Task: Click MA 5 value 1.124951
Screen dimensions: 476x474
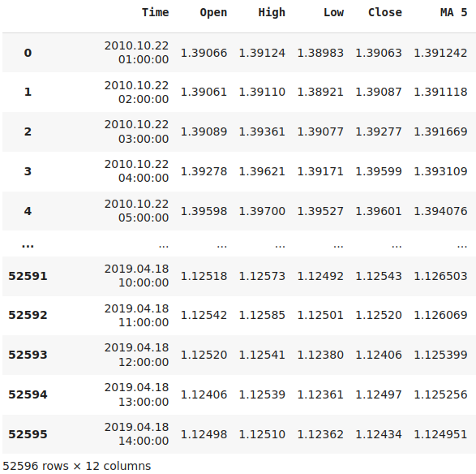Action: (441, 434)
